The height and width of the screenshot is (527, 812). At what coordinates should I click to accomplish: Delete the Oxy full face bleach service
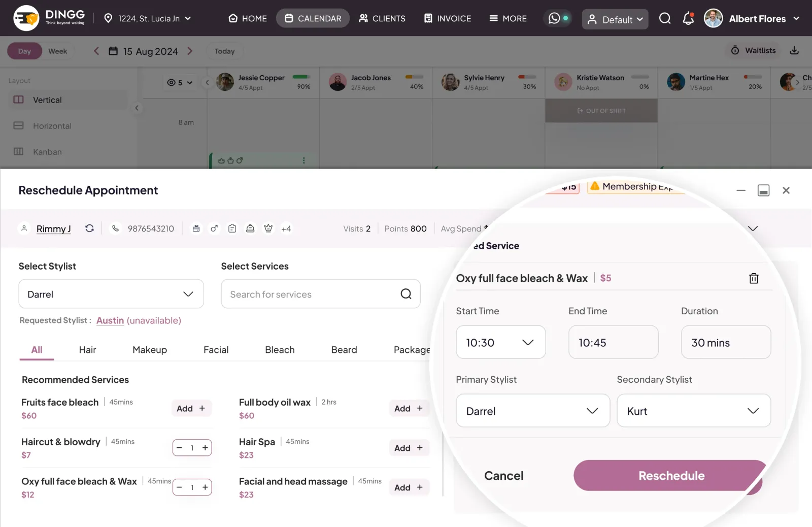[x=754, y=278]
